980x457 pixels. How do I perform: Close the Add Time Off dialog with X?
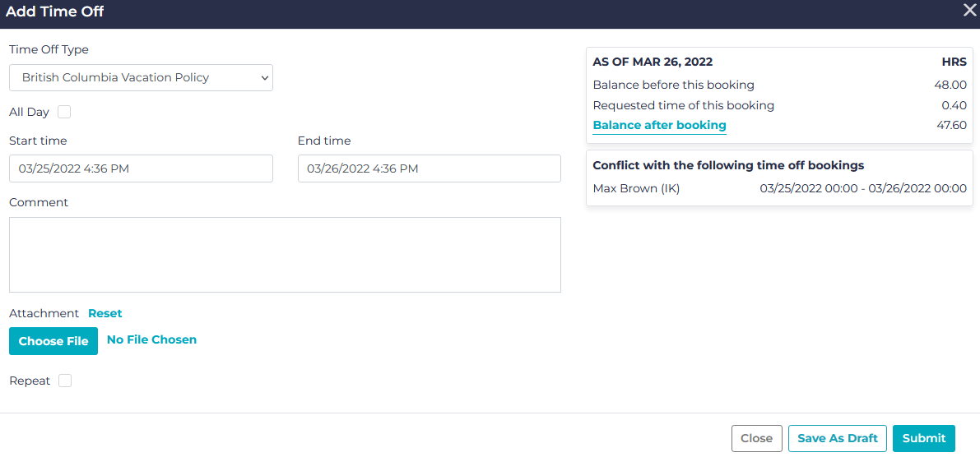[x=970, y=10]
